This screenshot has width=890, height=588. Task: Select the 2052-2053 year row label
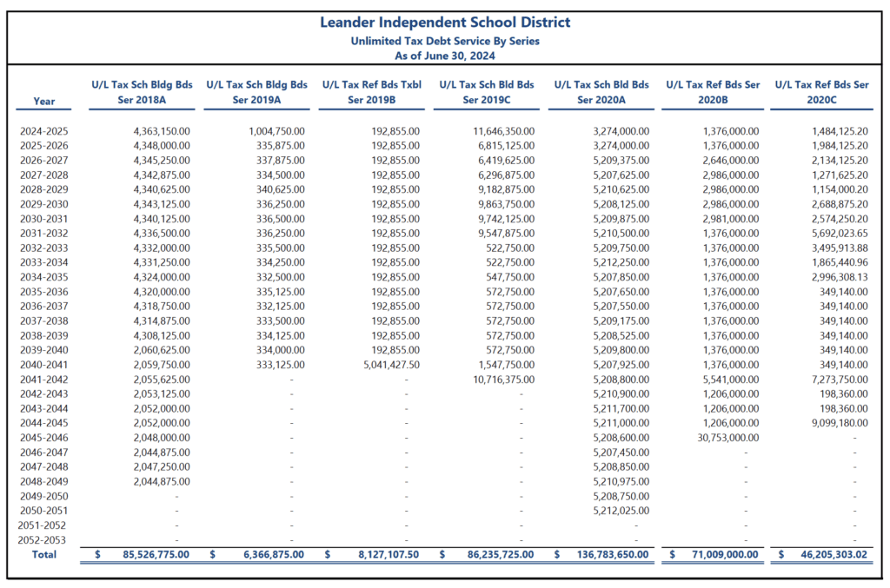[x=42, y=540]
